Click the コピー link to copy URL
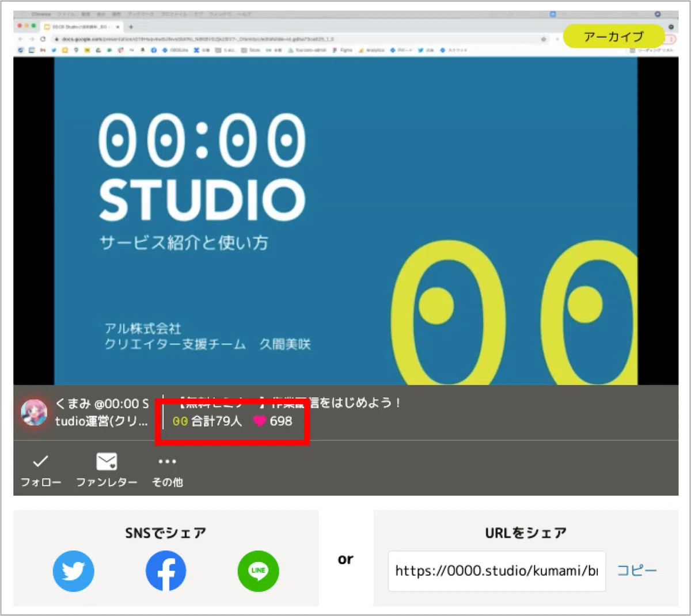The height and width of the screenshot is (616, 691). pos(637,571)
